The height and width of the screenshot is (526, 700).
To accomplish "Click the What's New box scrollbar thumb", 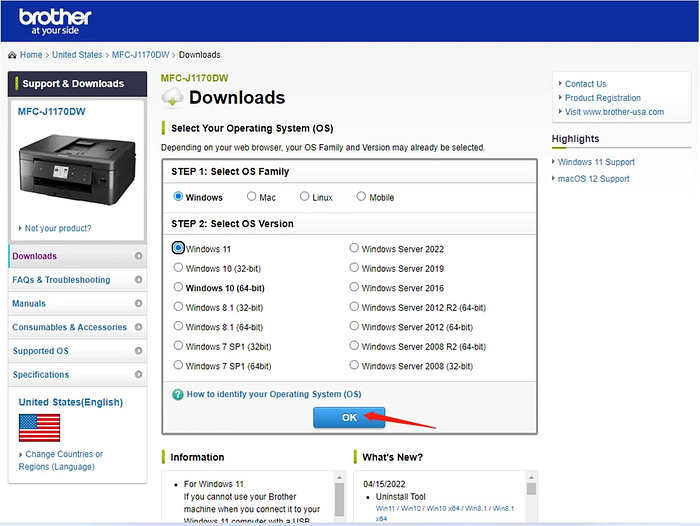I will (x=531, y=489).
